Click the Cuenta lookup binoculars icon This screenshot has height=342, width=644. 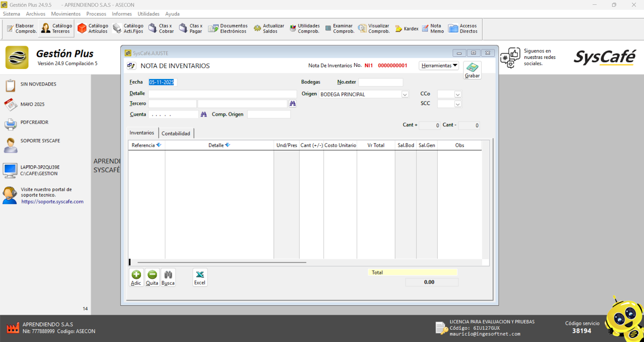tap(204, 114)
